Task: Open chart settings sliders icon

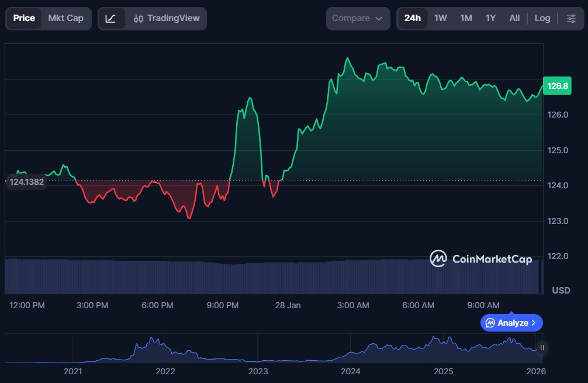Action: pyautogui.click(x=571, y=18)
